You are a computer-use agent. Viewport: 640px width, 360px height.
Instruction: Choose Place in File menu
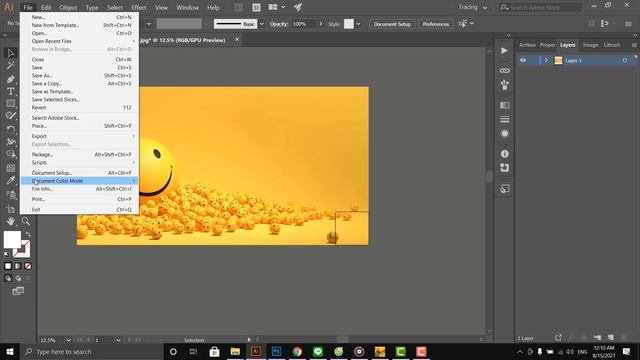pos(80,126)
